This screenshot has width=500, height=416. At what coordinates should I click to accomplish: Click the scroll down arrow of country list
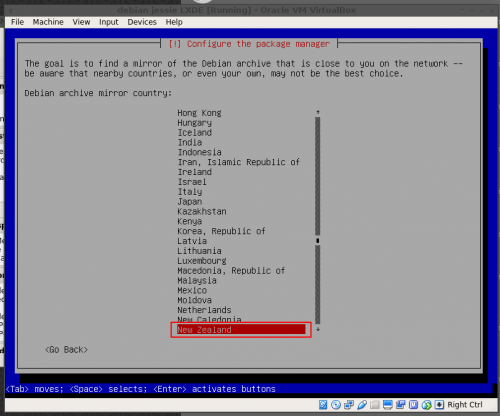(318, 329)
